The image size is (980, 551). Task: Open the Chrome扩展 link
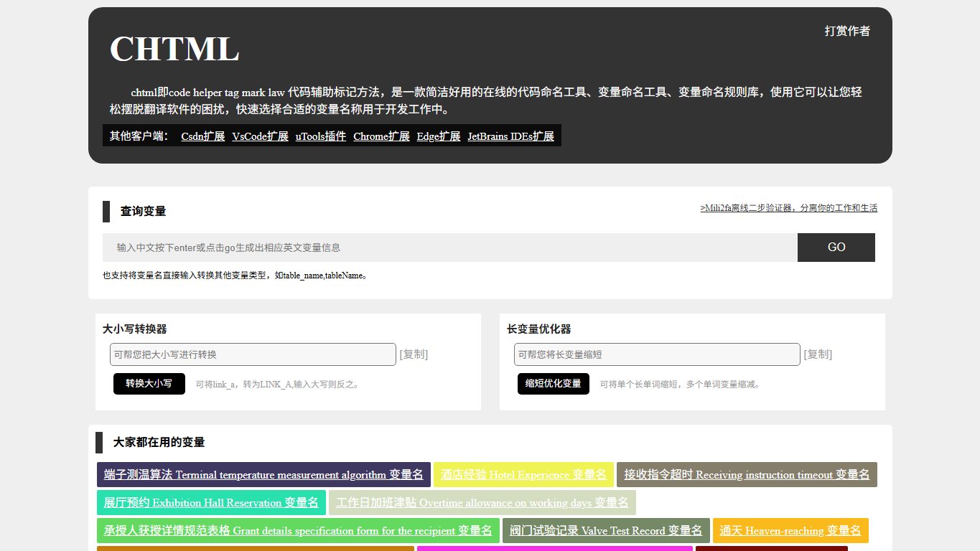tap(381, 136)
